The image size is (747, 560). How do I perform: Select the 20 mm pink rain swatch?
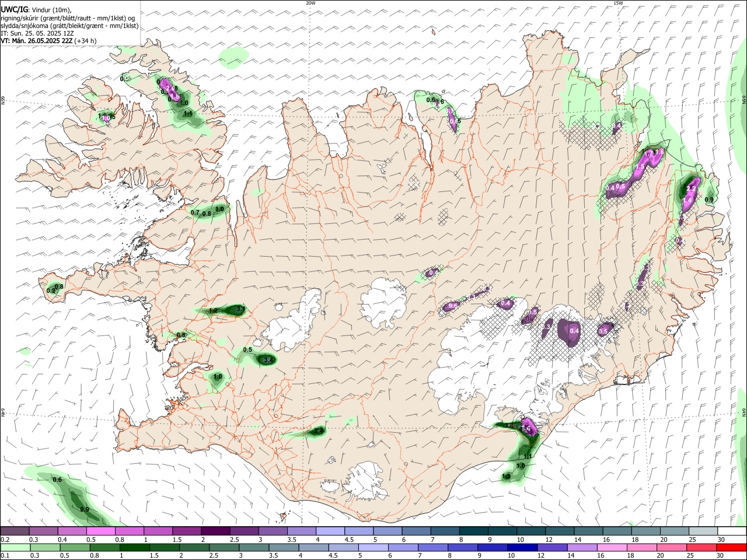(672, 547)
